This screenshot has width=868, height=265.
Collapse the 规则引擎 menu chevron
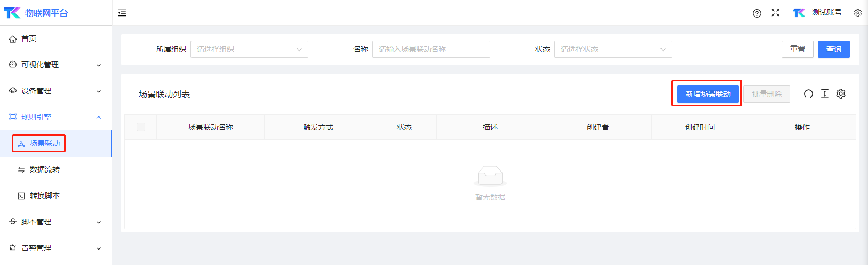[99, 118]
